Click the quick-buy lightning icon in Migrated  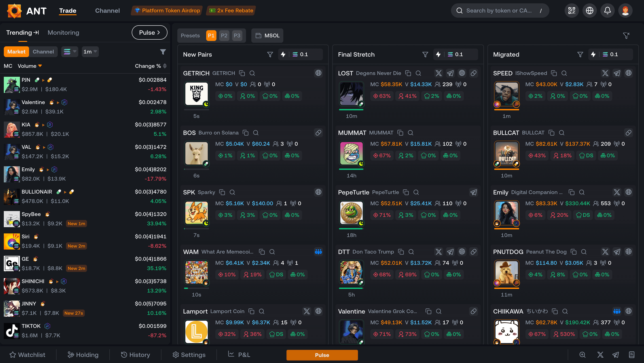click(x=593, y=55)
